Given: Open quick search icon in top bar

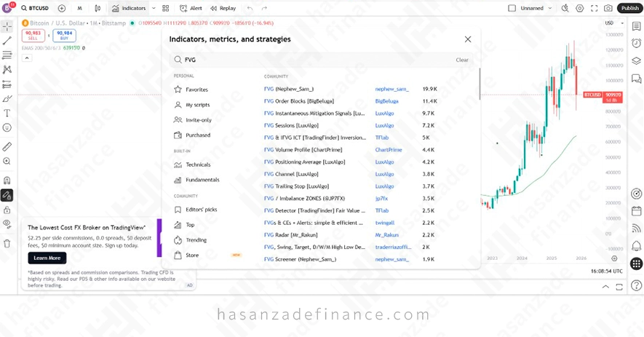Looking at the screenshot, I should pyautogui.click(x=565, y=8).
